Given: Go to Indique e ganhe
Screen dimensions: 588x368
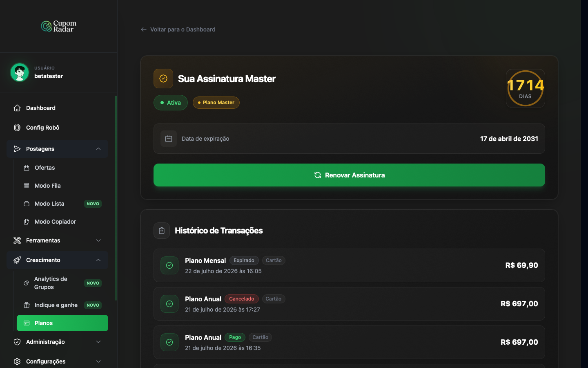Looking at the screenshot, I should tap(62, 305).
